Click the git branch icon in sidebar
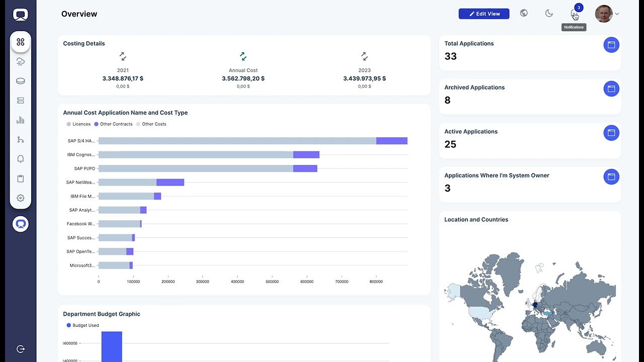Viewport: 644px width, 362px height. (x=21, y=140)
